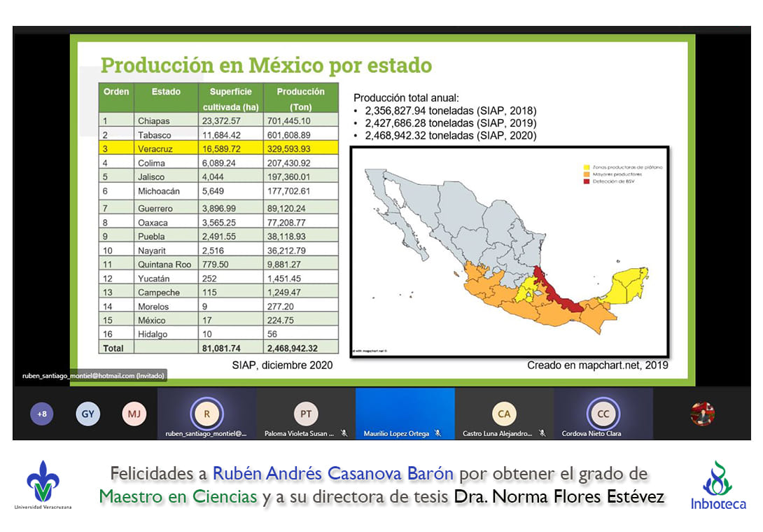763x532 pixels.
Task: Click muted mic icon next to Maurilio Lopez Ortega
Action: (437, 433)
